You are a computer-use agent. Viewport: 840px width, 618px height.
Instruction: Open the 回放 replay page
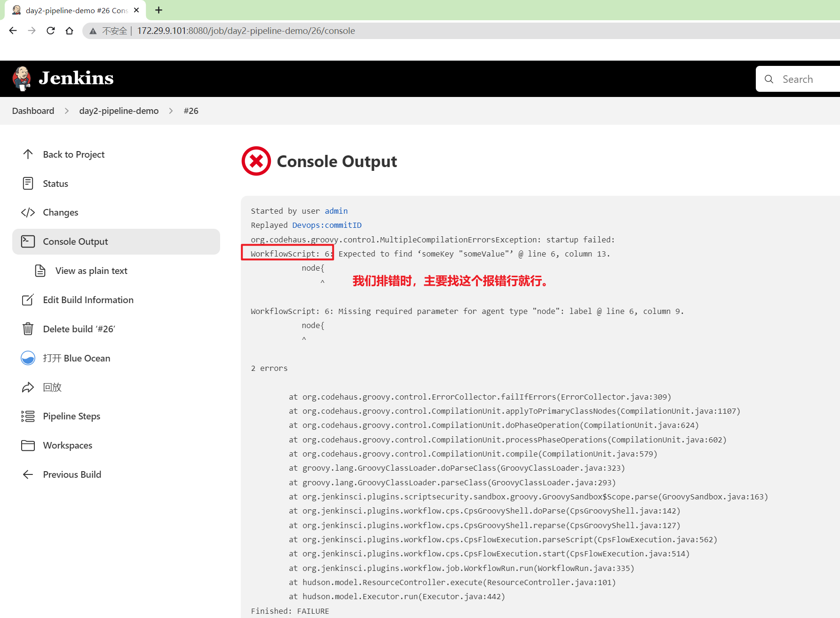tap(116, 387)
